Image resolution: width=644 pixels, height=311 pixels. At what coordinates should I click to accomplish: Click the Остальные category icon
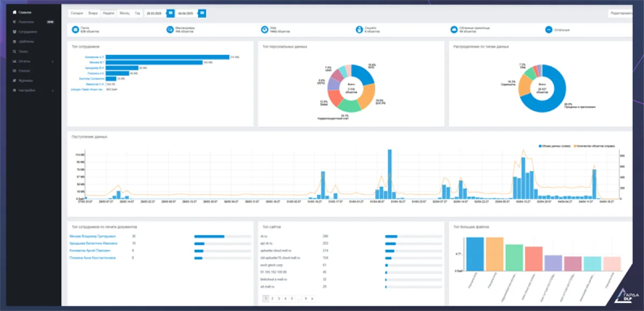tap(548, 30)
